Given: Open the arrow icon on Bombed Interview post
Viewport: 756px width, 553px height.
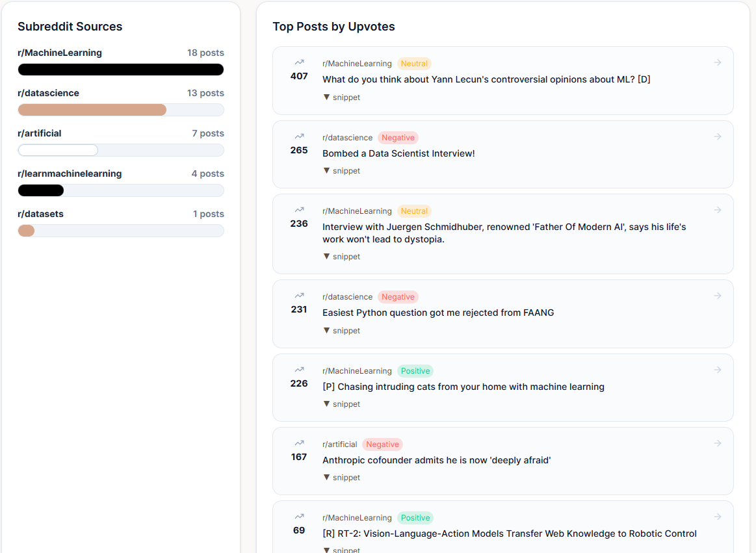Looking at the screenshot, I should 717,136.
